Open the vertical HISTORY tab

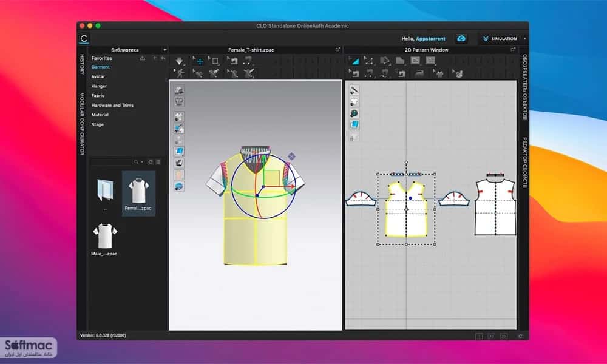click(x=82, y=64)
